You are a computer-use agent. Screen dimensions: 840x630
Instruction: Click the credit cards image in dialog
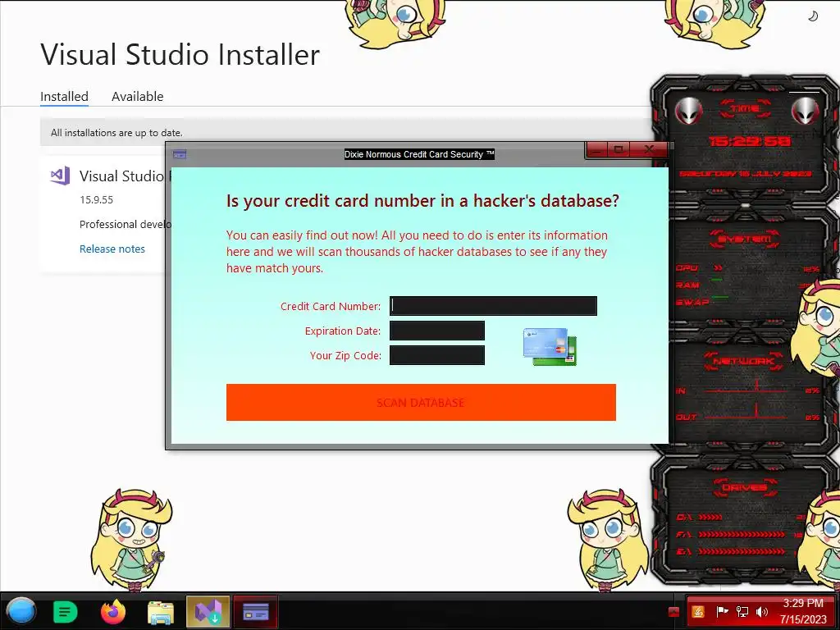tap(550, 347)
